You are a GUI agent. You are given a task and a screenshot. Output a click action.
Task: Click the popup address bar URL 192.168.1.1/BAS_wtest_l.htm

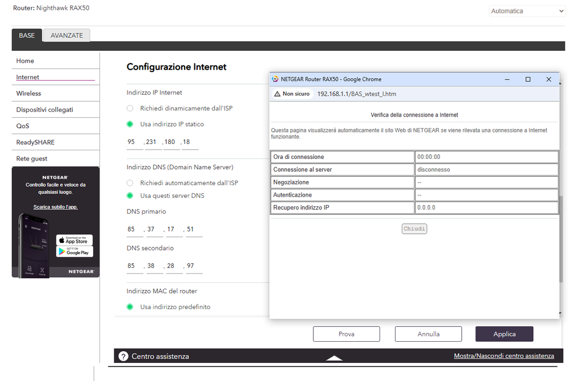(x=357, y=94)
